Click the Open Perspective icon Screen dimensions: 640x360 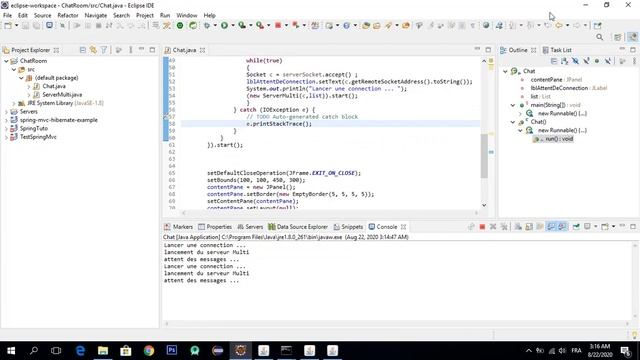pyautogui.click(x=618, y=37)
